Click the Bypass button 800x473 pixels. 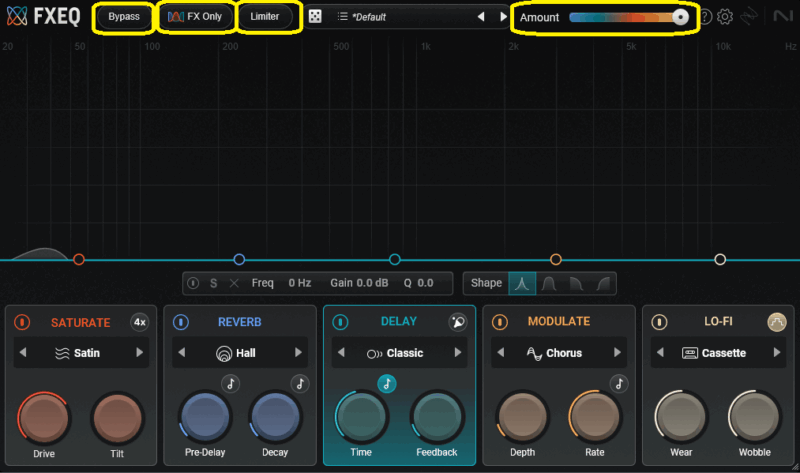(x=124, y=17)
